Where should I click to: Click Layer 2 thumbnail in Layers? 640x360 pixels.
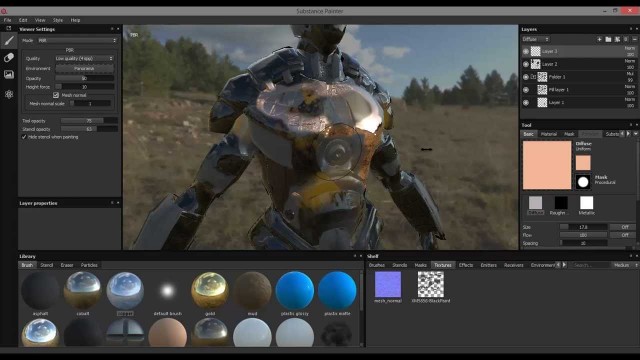click(536, 64)
